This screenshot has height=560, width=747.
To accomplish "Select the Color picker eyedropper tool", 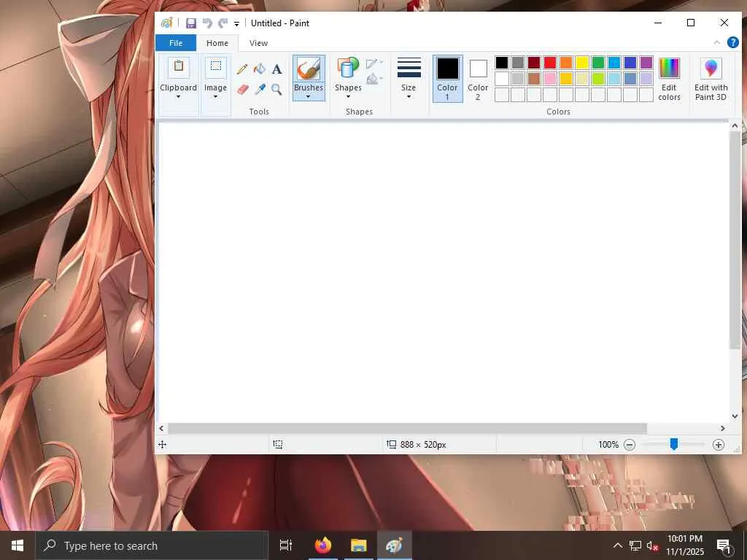I will tap(260, 89).
